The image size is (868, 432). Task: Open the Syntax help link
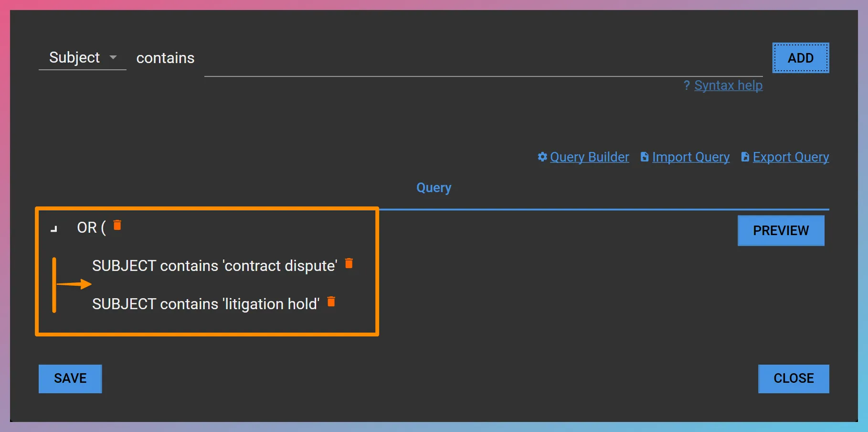[729, 85]
